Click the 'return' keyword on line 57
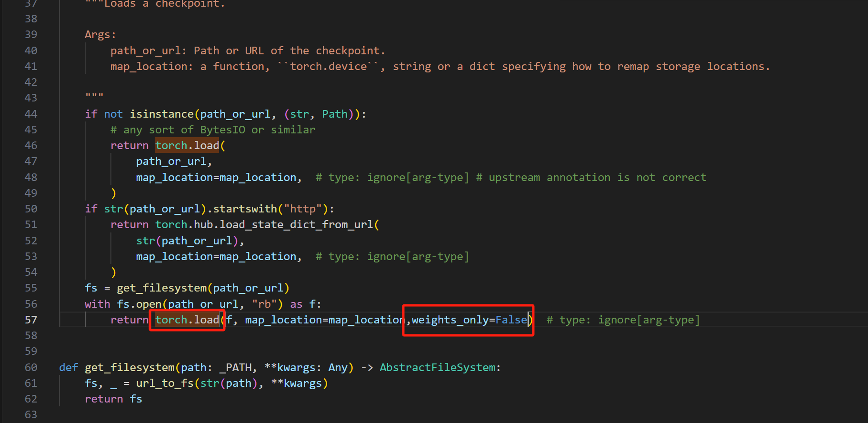868x423 pixels. [130, 320]
